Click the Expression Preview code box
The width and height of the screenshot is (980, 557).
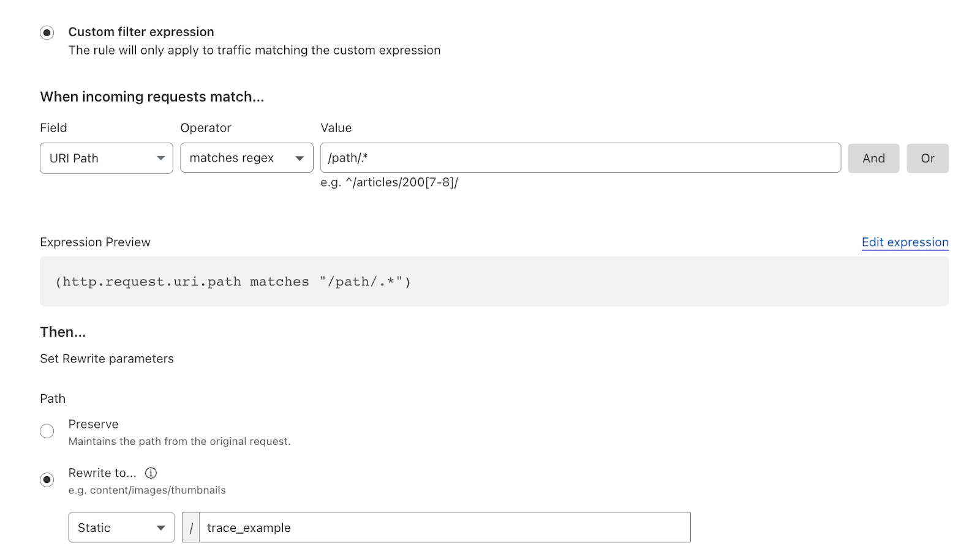click(494, 282)
